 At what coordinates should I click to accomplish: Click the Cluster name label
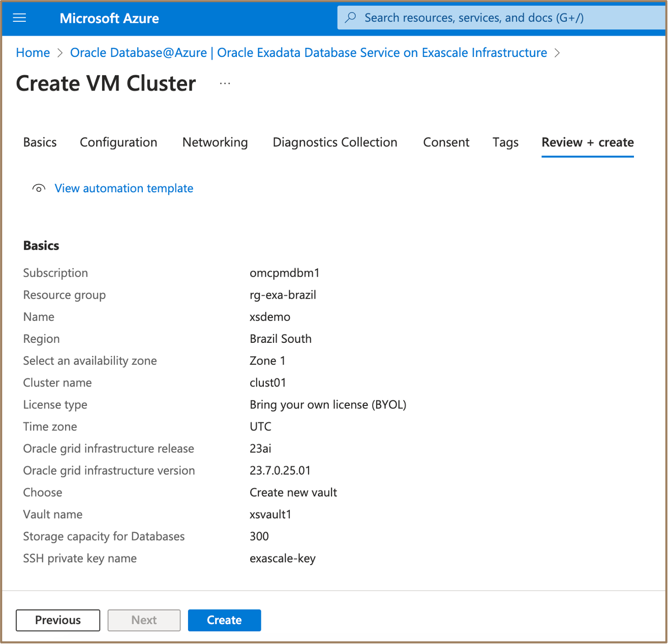57,383
